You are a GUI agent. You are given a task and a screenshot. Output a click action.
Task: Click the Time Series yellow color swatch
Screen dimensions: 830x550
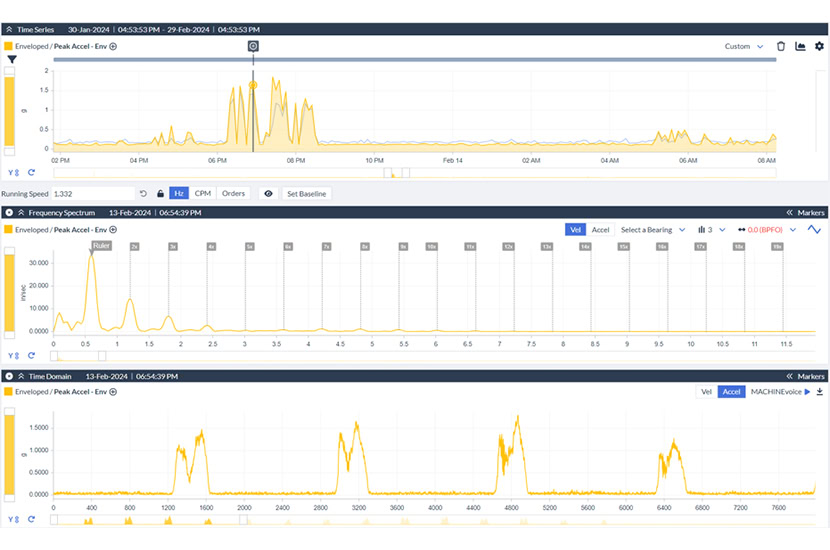click(8, 47)
